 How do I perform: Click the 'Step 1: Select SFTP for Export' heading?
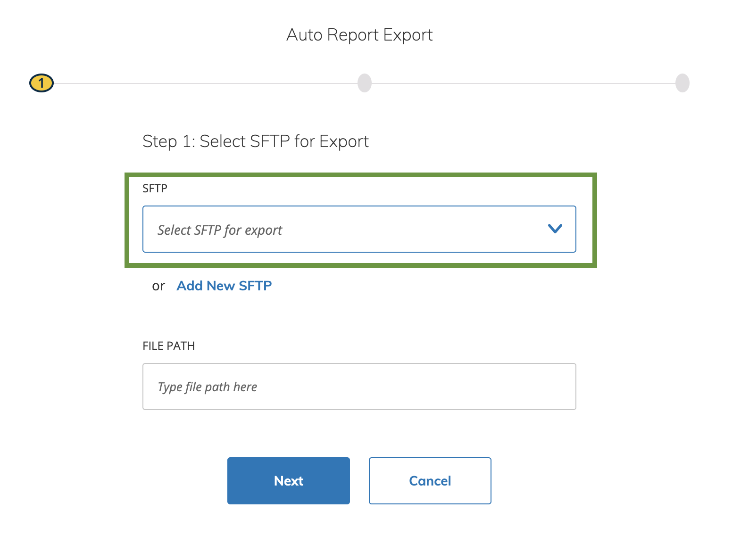click(255, 141)
